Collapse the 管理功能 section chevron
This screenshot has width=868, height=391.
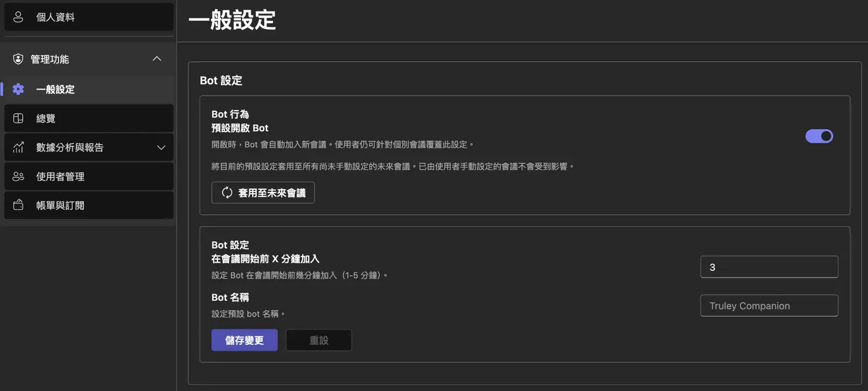tap(157, 59)
